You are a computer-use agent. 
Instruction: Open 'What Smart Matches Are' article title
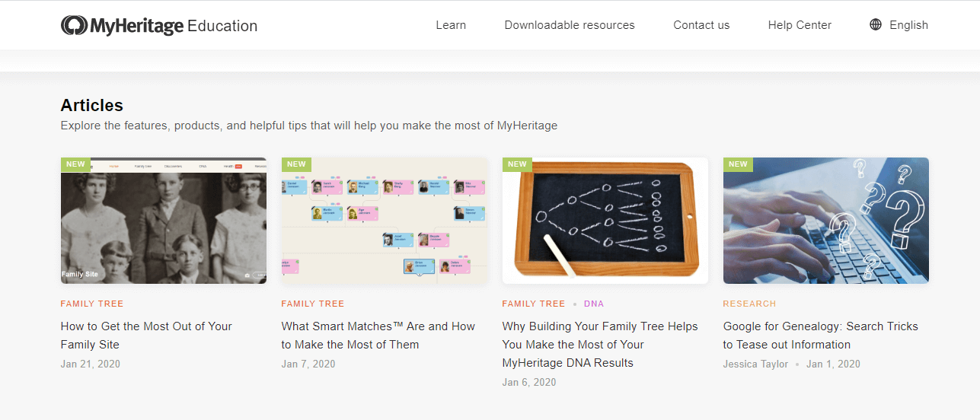pos(378,336)
